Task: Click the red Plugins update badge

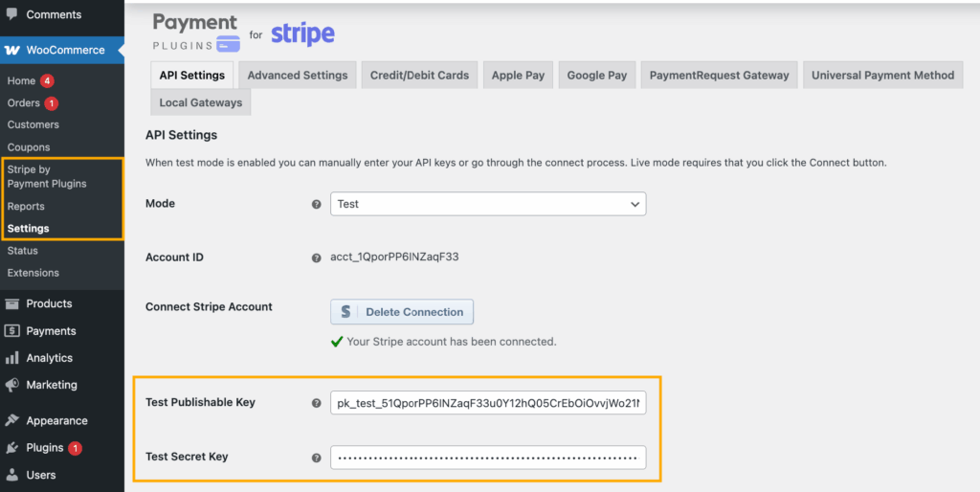Action: click(x=75, y=448)
